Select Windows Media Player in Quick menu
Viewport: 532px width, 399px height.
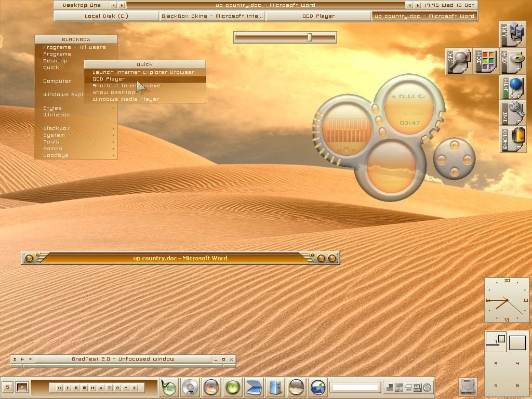145,99
